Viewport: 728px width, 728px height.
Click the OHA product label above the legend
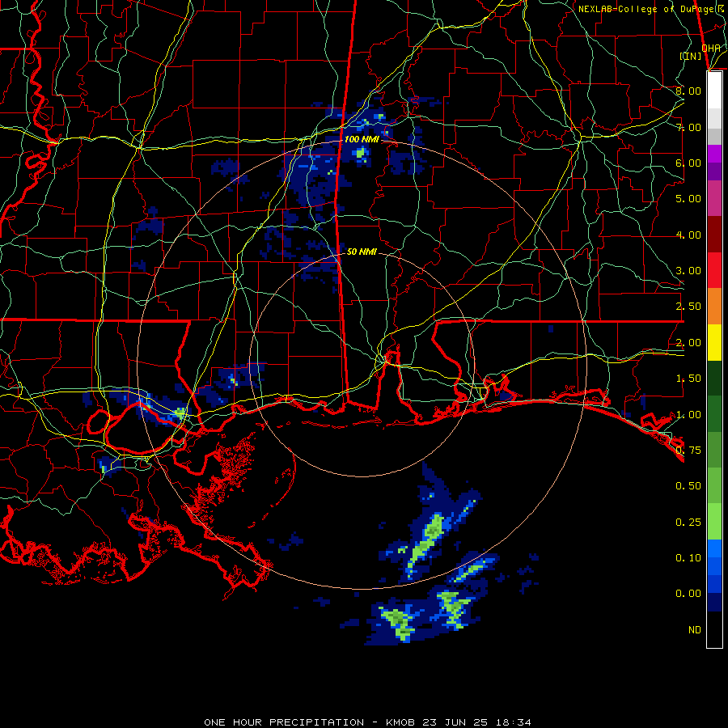pos(711,48)
